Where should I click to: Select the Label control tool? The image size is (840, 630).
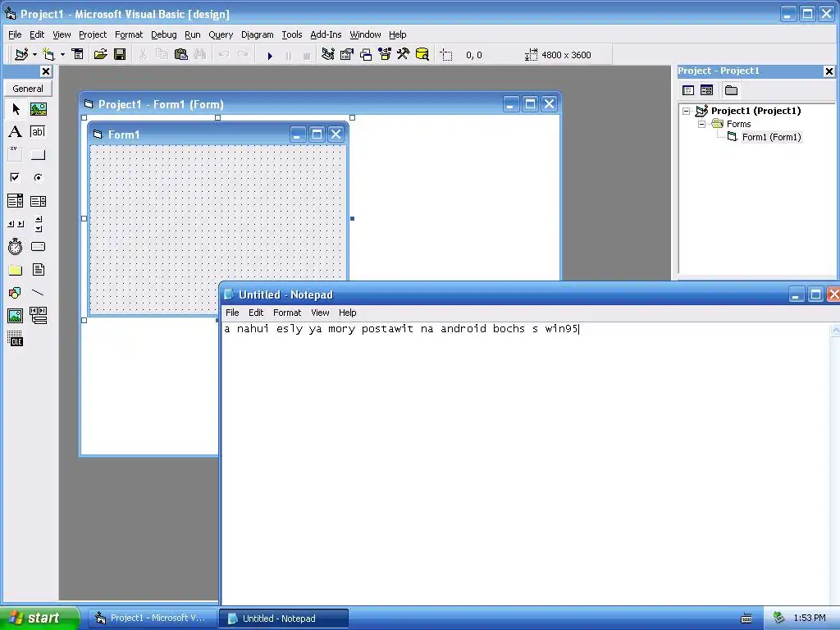coord(16,132)
